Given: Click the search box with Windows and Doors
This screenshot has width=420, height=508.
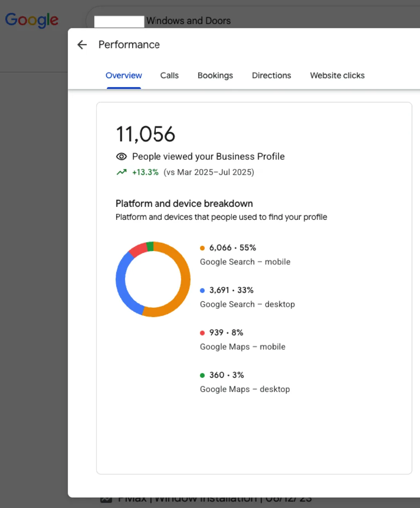Looking at the screenshot, I should pos(253,21).
